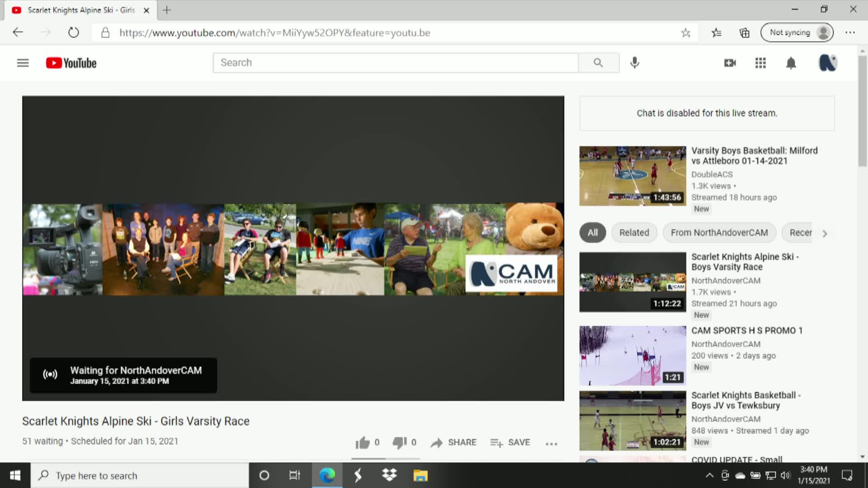This screenshot has height=488, width=868.
Task: View site information lock icon
Action: coord(105,33)
